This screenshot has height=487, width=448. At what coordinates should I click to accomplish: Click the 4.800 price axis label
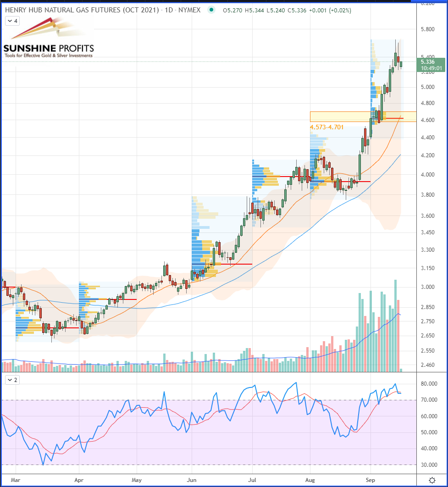(x=427, y=103)
